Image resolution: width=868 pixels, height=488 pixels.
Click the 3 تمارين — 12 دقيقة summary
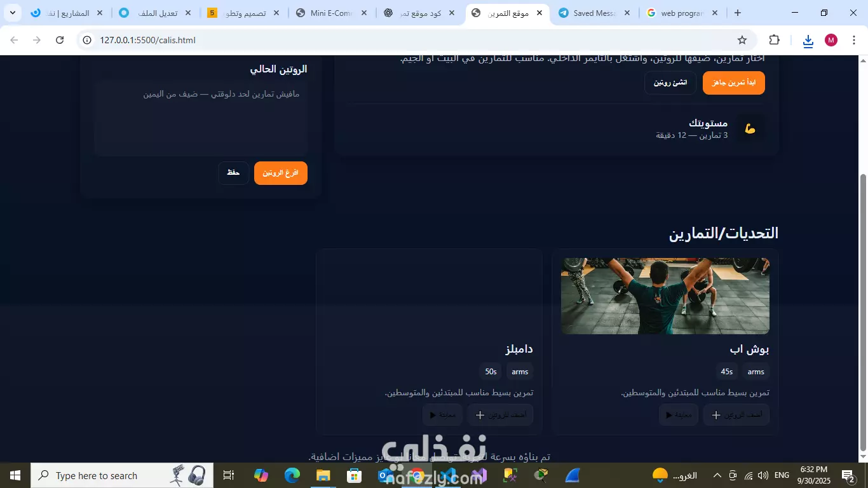pyautogui.click(x=692, y=135)
